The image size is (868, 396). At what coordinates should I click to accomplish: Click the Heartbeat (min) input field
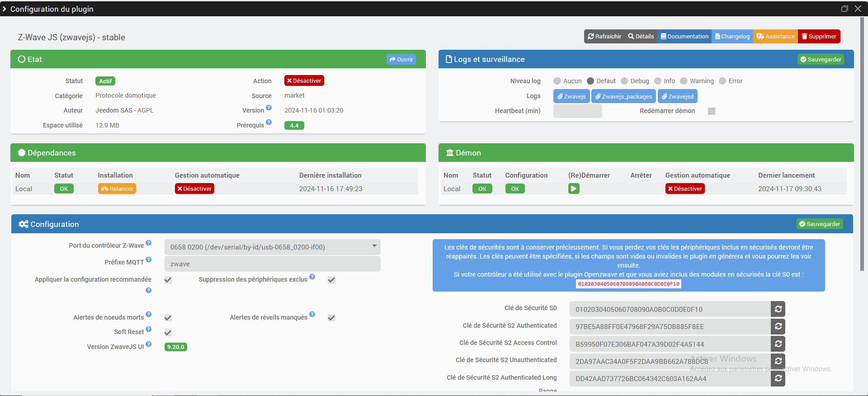pyautogui.click(x=578, y=111)
